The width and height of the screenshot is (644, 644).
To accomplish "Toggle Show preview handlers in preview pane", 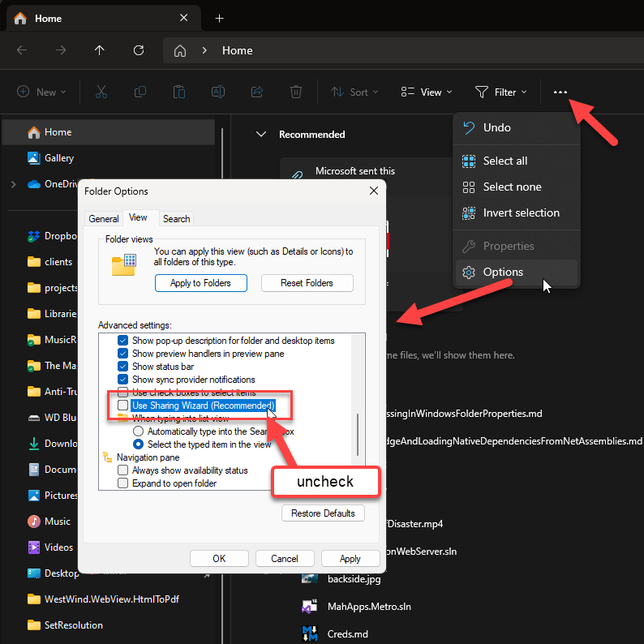I will click(x=122, y=354).
